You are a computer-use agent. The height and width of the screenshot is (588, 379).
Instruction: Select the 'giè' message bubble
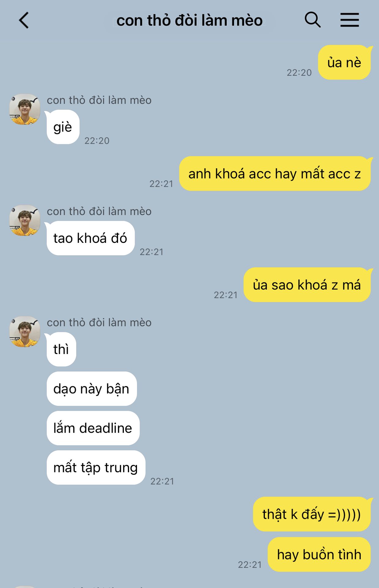[63, 127]
